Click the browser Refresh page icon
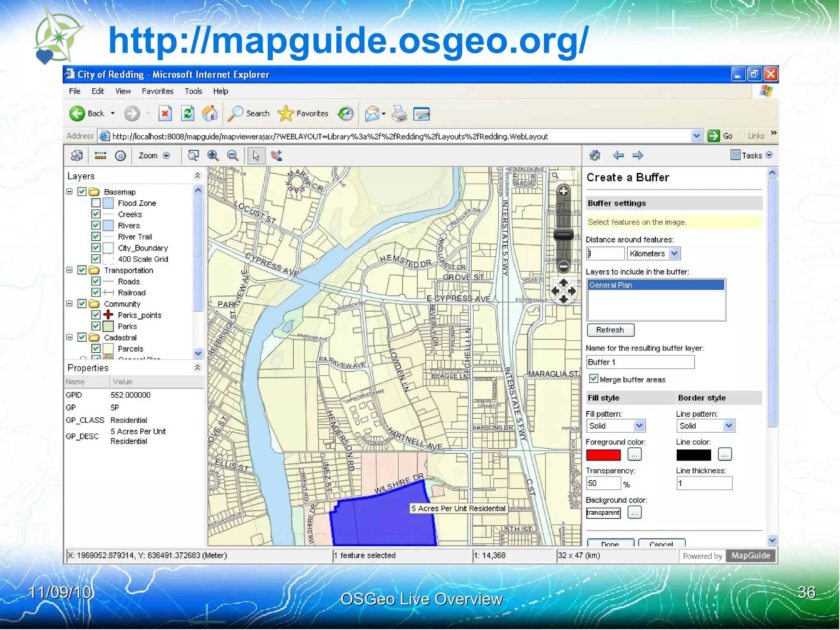The height and width of the screenshot is (630, 840). 187,114
